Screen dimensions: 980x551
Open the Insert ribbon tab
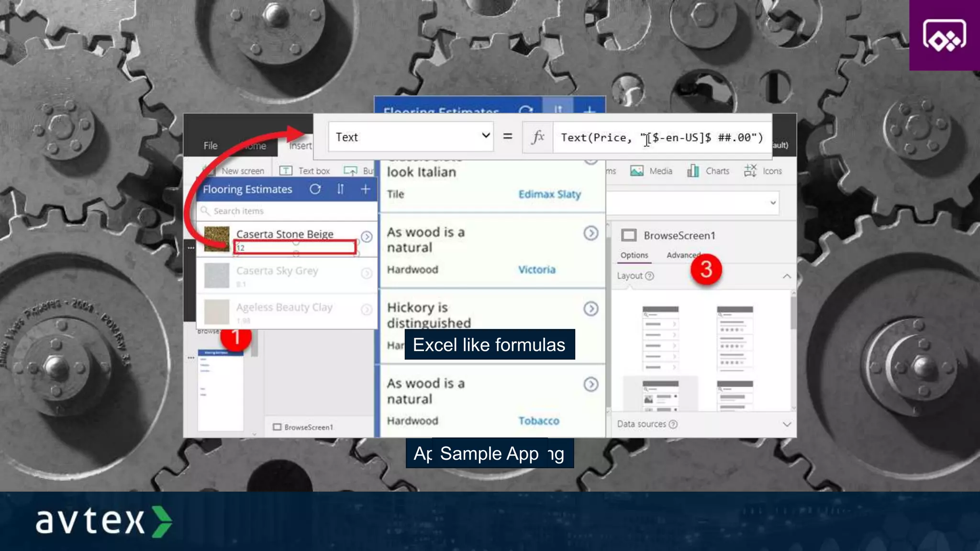pyautogui.click(x=301, y=145)
